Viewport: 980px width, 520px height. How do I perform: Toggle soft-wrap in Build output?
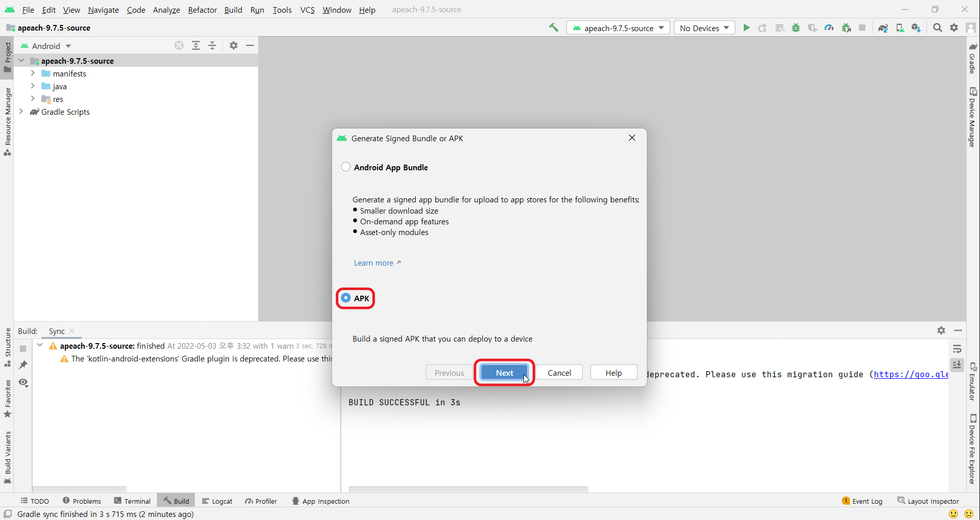click(x=957, y=349)
